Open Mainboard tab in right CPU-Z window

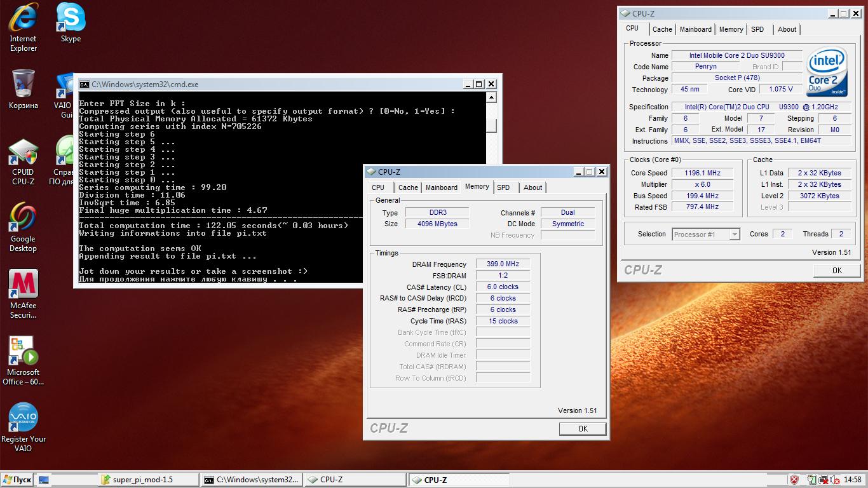pyautogui.click(x=696, y=29)
